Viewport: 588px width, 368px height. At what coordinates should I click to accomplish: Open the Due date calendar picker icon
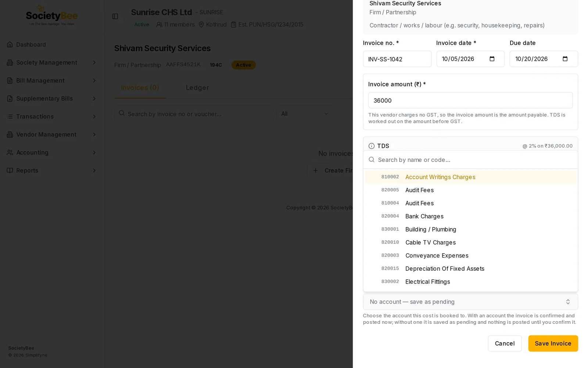(565, 59)
